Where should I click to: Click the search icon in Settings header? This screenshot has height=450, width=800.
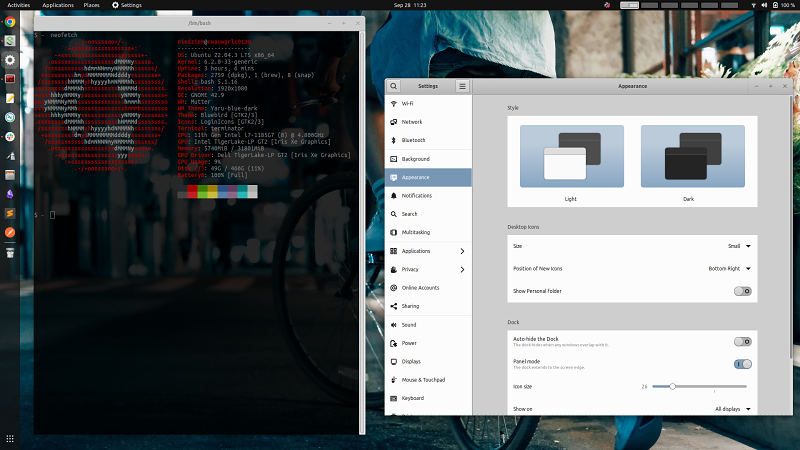(x=395, y=87)
